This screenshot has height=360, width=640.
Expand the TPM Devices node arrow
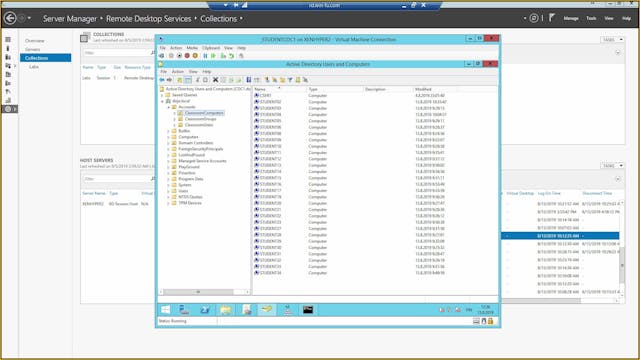coord(169,203)
